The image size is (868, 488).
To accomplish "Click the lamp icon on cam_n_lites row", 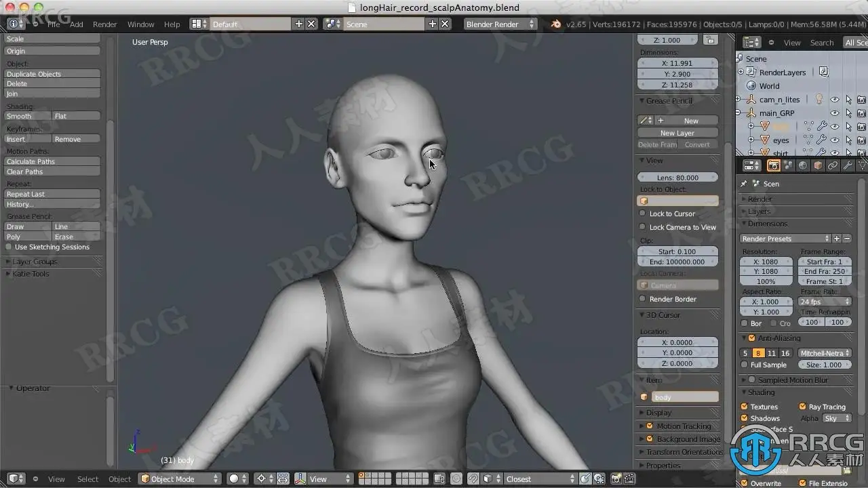I will [x=818, y=100].
